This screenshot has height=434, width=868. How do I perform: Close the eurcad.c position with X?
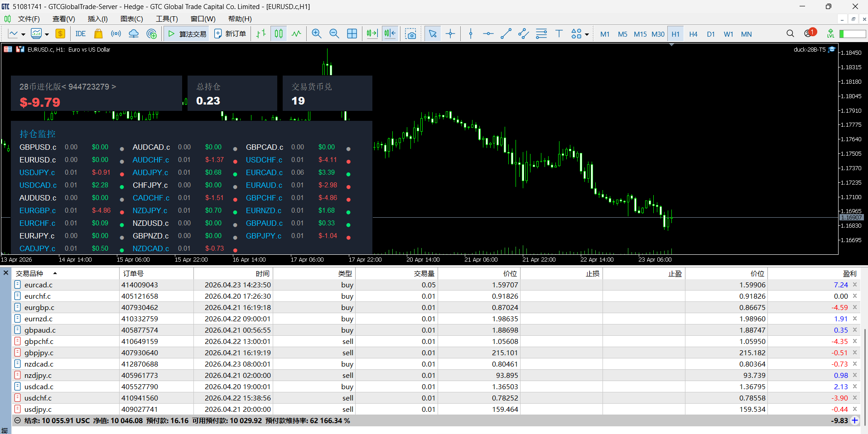coord(855,285)
